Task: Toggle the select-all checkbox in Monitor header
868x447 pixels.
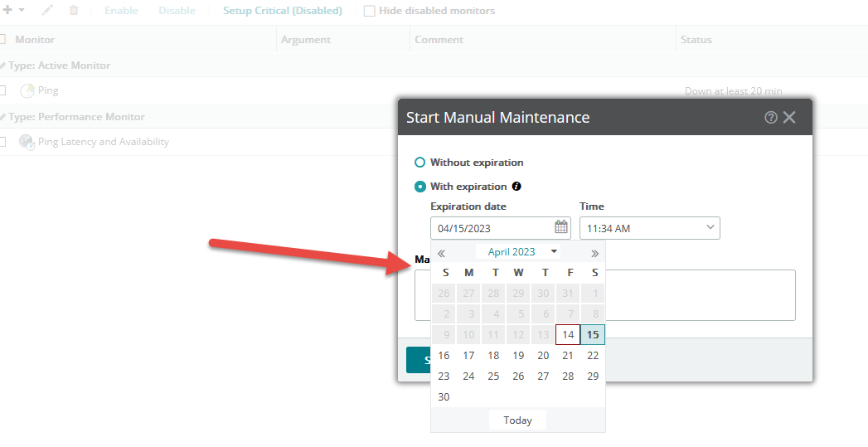Action: (x=2, y=39)
